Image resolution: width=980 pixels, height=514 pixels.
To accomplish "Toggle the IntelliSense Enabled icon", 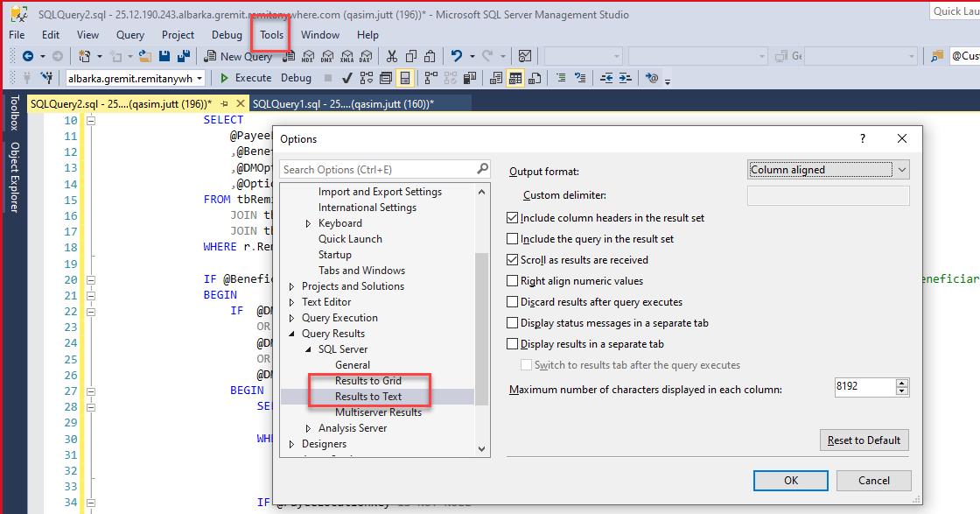I will 405,78.
